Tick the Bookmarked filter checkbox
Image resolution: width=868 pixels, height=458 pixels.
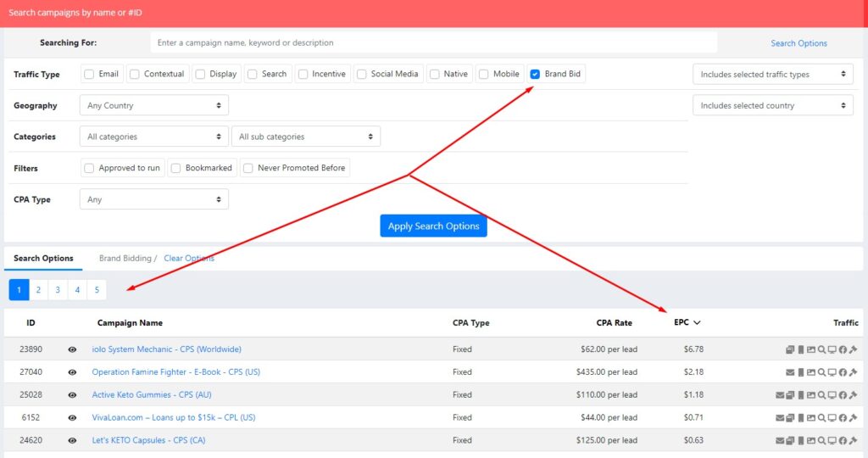coord(175,168)
